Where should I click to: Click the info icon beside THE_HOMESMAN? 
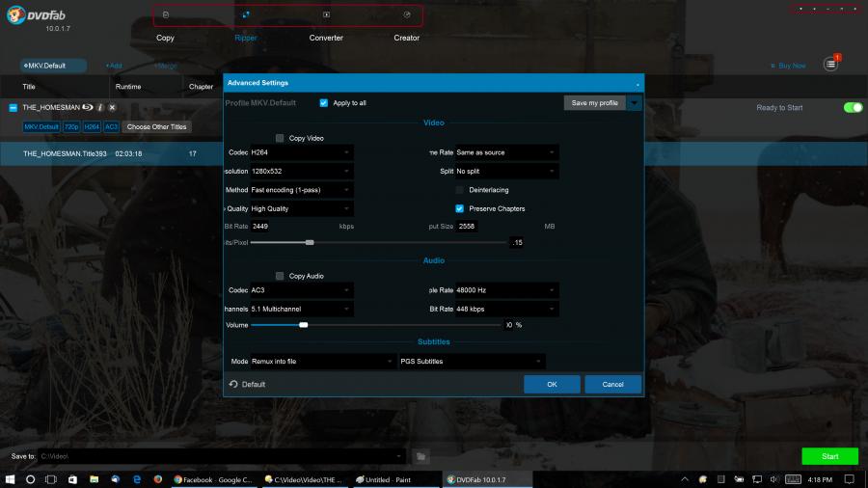coord(99,108)
